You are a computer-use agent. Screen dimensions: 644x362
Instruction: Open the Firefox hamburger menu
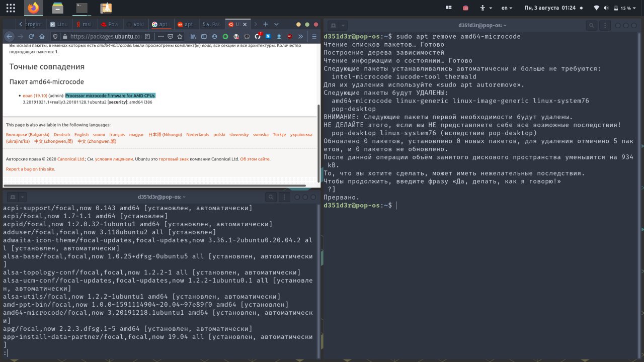pyautogui.click(x=314, y=36)
